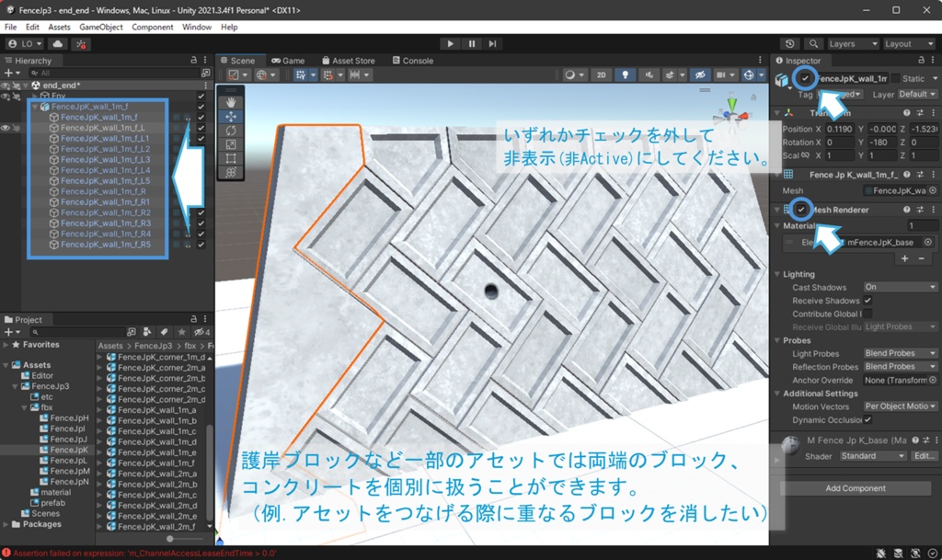Toggle scene audio mute icon
The height and width of the screenshot is (560, 942).
tap(649, 75)
